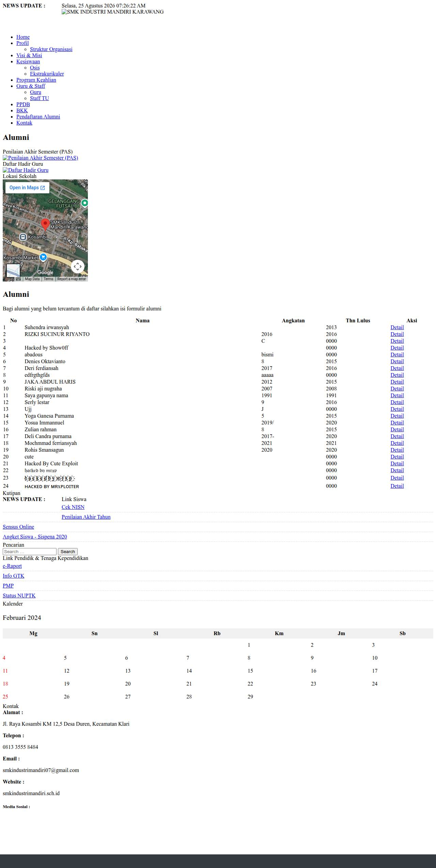
Task: Open Detail for Denies Oktavianto
Action: [397, 361]
